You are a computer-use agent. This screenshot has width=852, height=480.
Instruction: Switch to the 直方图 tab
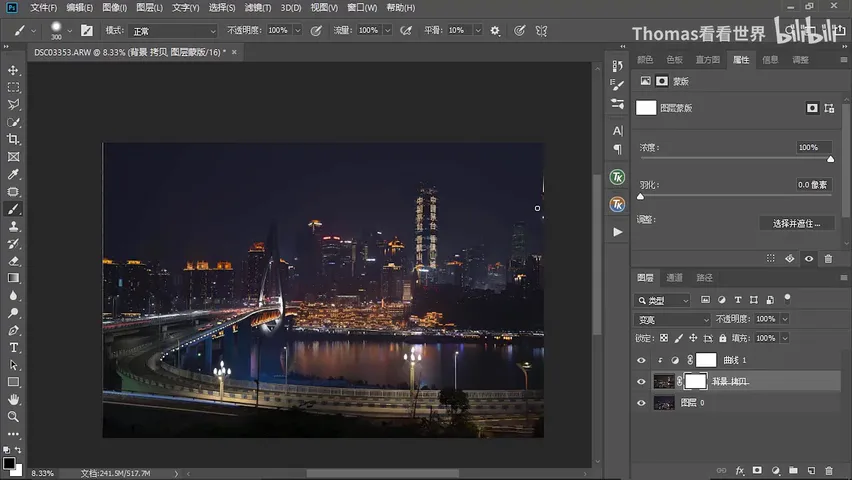(x=707, y=60)
